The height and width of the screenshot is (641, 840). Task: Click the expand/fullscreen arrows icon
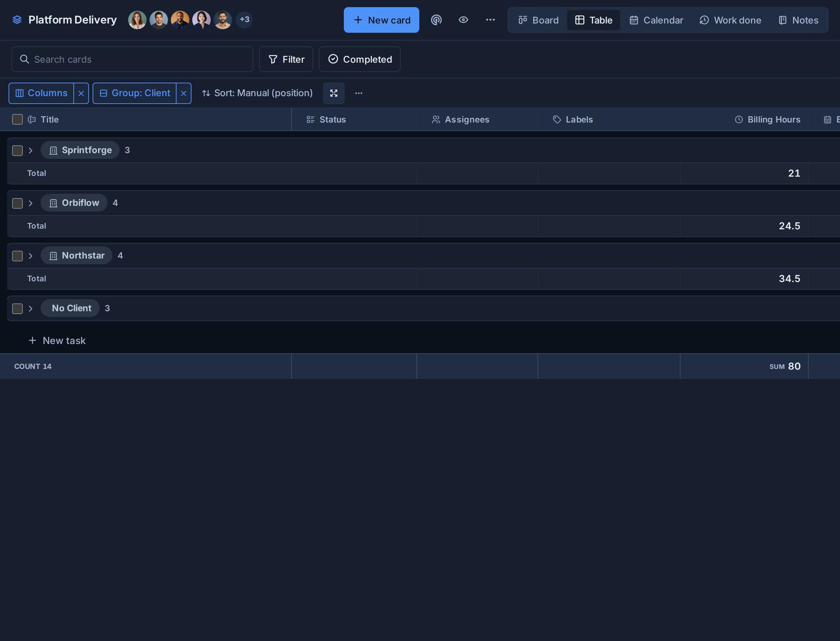coord(334,93)
